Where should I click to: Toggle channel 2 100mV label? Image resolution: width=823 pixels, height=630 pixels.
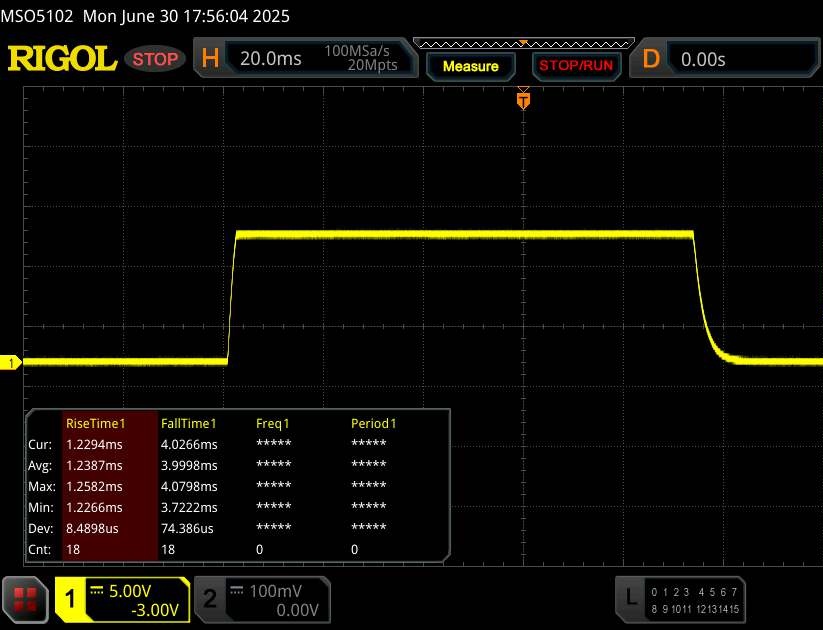(x=276, y=591)
